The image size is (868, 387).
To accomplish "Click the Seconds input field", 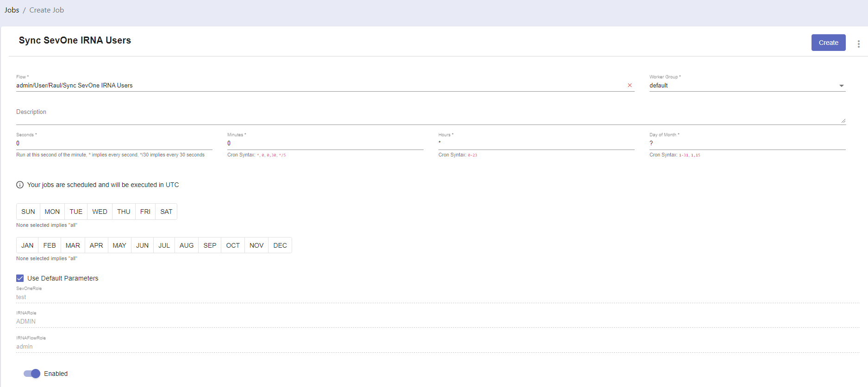I will (x=114, y=144).
